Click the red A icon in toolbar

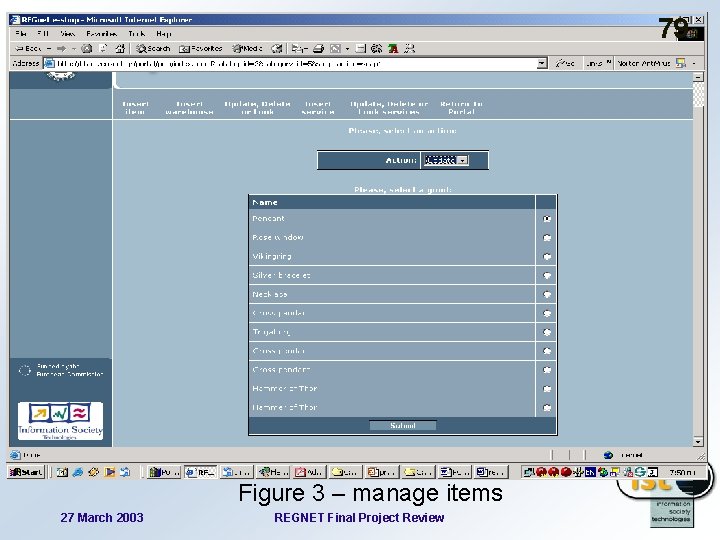393,48
